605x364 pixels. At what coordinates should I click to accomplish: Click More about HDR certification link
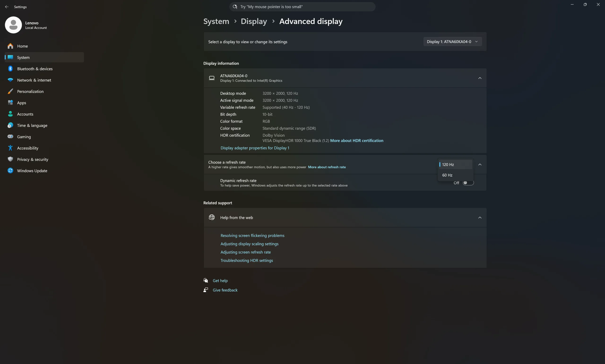pos(357,140)
